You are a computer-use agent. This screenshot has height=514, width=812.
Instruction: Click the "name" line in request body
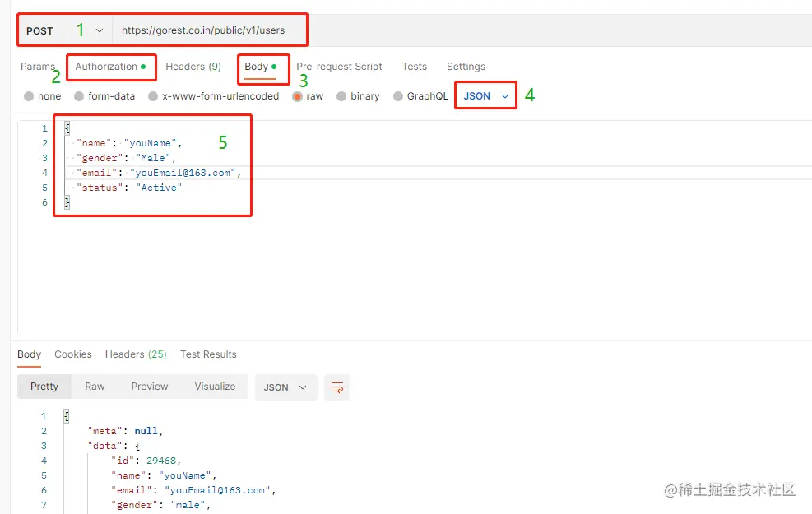[129, 143]
